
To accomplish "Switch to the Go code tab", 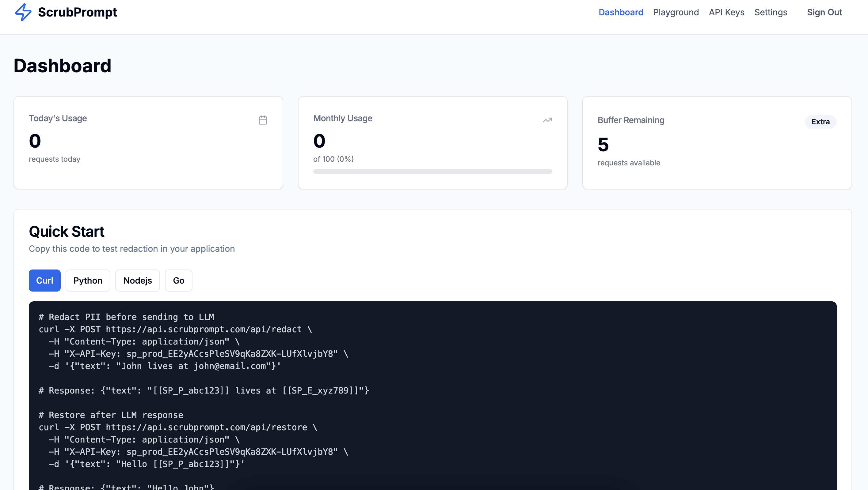I will tap(178, 280).
